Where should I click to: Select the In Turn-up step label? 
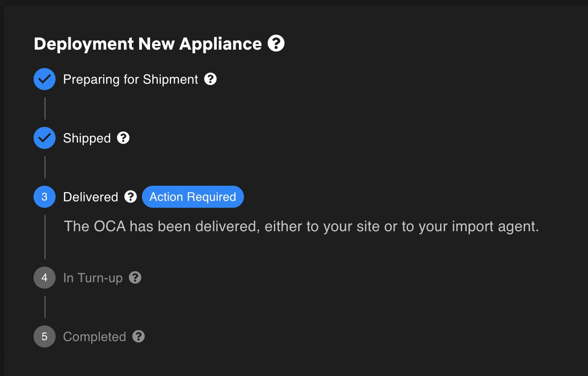coord(93,278)
